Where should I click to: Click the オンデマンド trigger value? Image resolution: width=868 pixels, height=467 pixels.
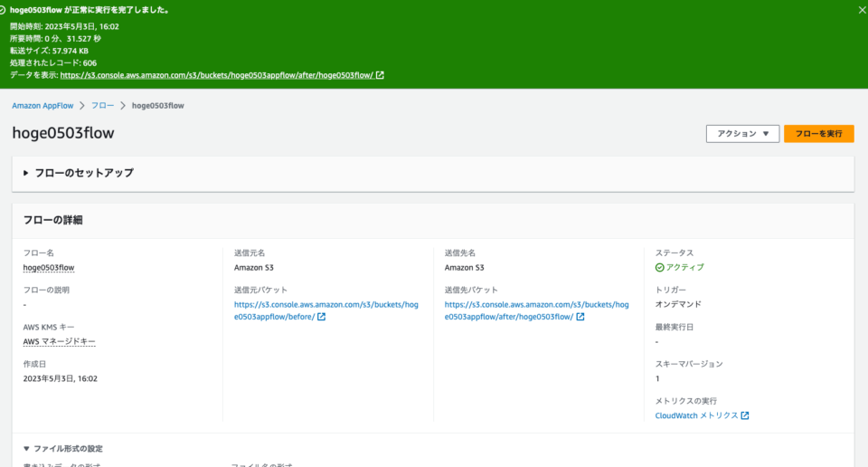pyautogui.click(x=678, y=304)
